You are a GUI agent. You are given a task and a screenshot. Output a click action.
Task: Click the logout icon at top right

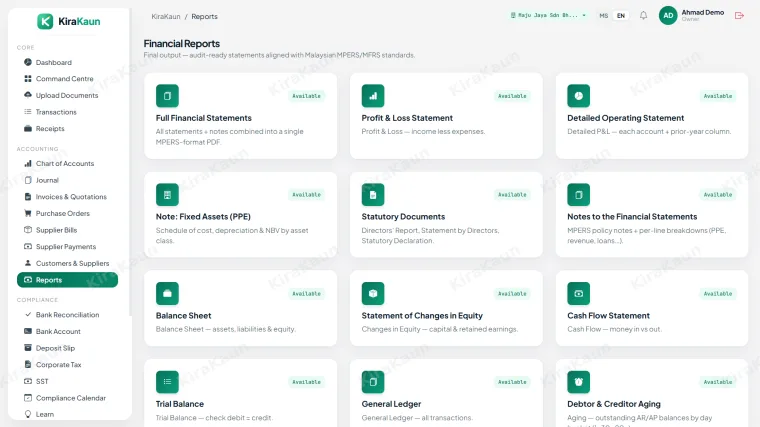coord(739,16)
